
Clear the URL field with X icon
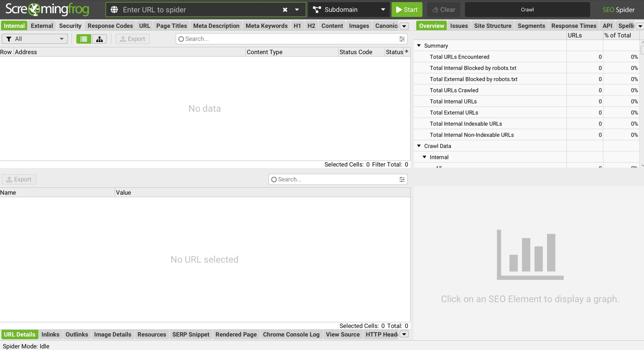285,10
